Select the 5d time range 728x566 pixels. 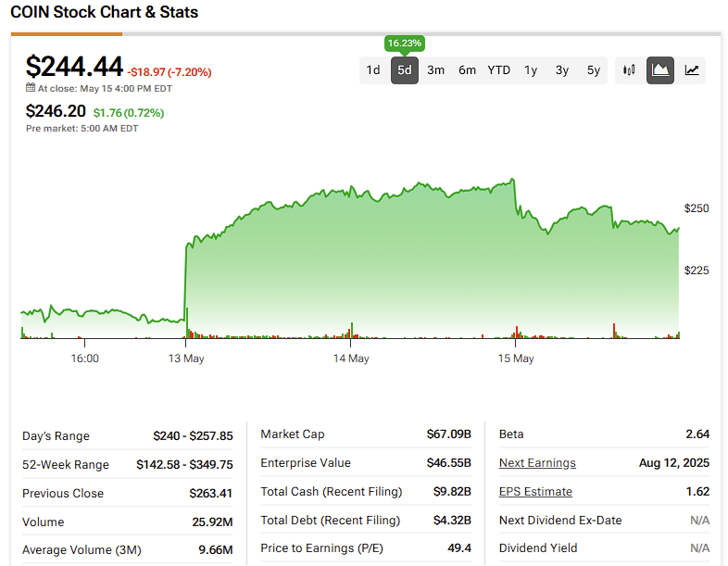click(405, 70)
